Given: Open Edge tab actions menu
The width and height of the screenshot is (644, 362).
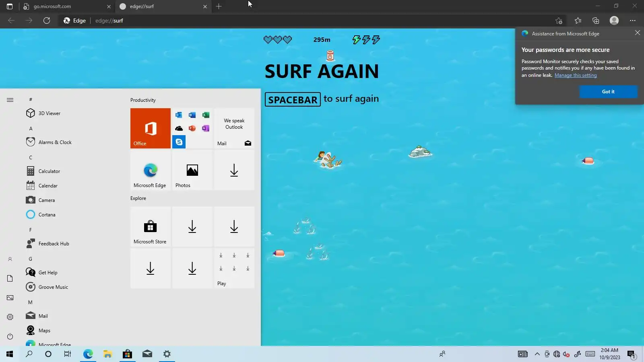Looking at the screenshot, I should pyautogui.click(x=10, y=6).
